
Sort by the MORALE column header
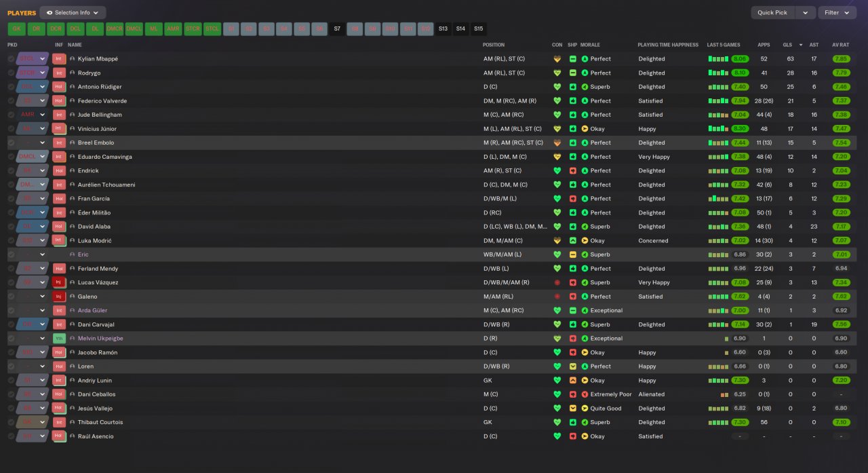pyautogui.click(x=591, y=45)
